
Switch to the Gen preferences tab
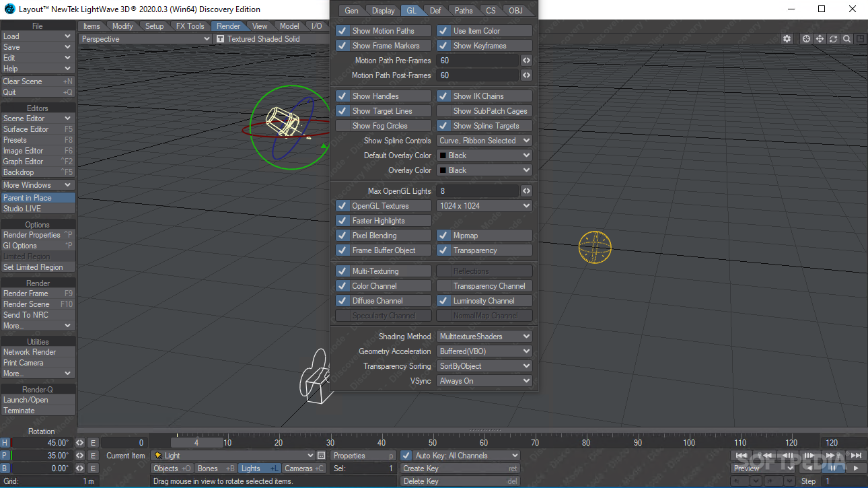(351, 11)
